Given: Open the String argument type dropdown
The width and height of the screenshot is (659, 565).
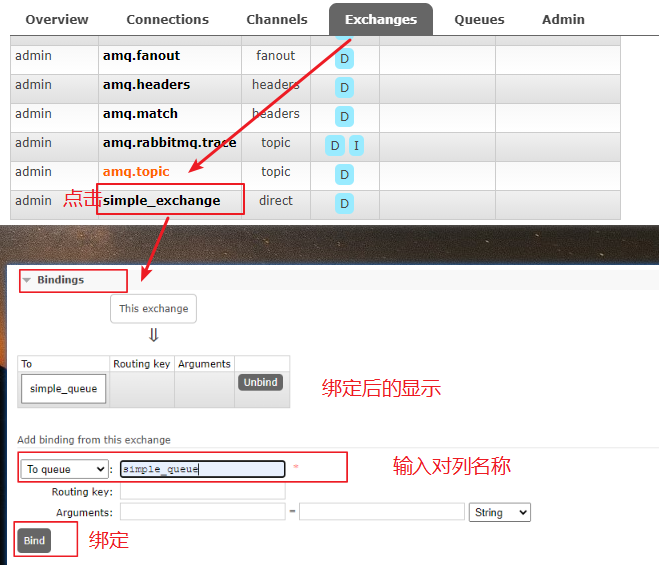Looking at the screenshot, I should 500,512.
